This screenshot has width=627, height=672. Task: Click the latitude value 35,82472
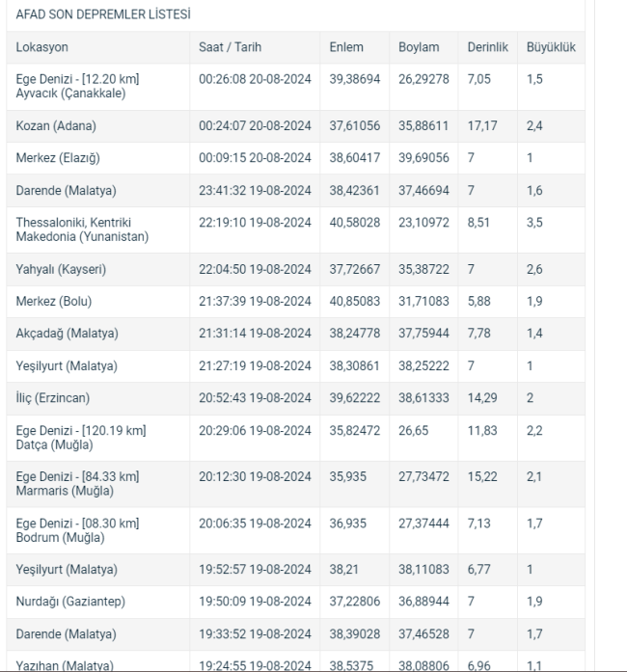pos(355,431)
